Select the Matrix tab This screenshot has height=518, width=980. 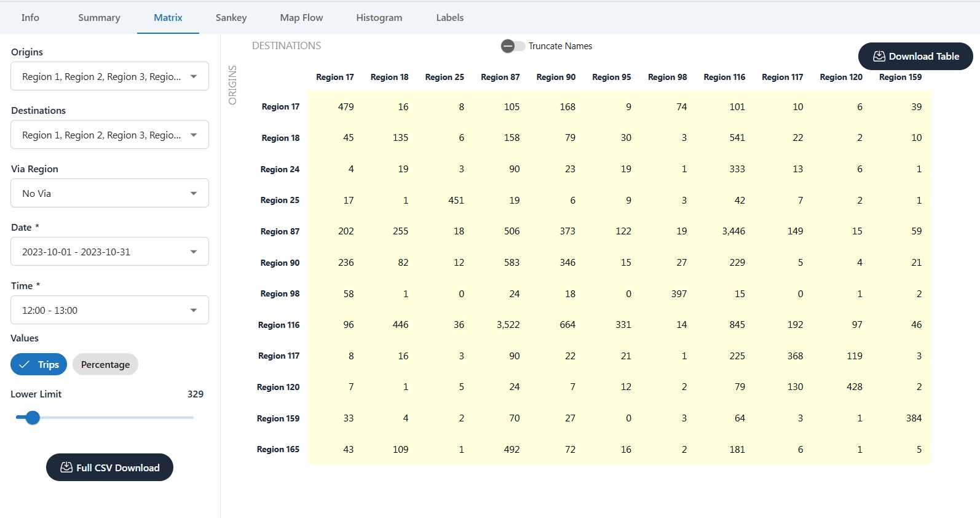click(x=168, y=17)
